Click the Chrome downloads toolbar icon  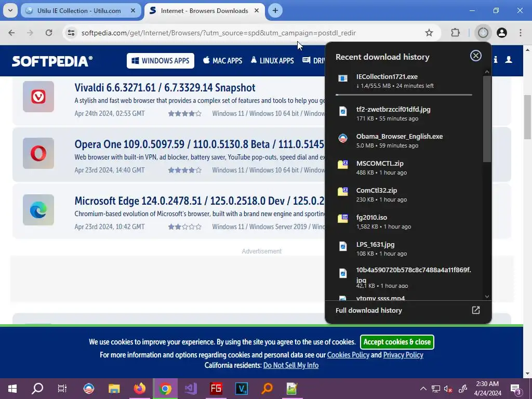483,33
